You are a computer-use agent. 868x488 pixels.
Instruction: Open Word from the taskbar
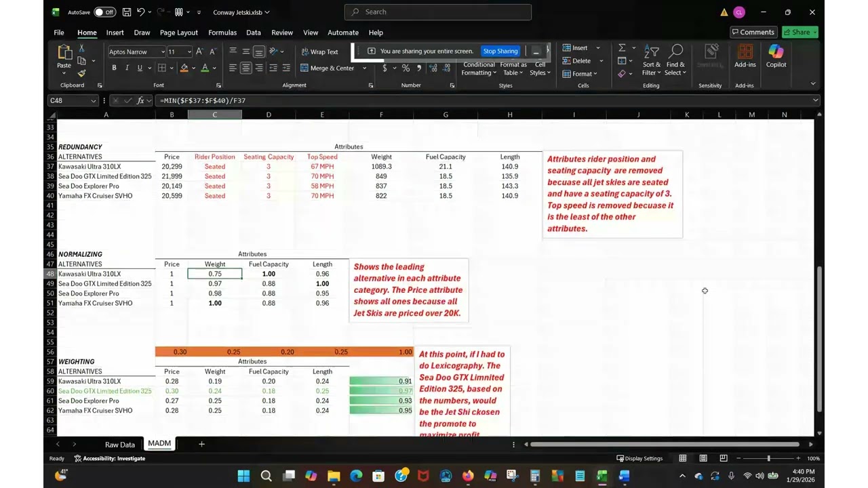(625, 476)
